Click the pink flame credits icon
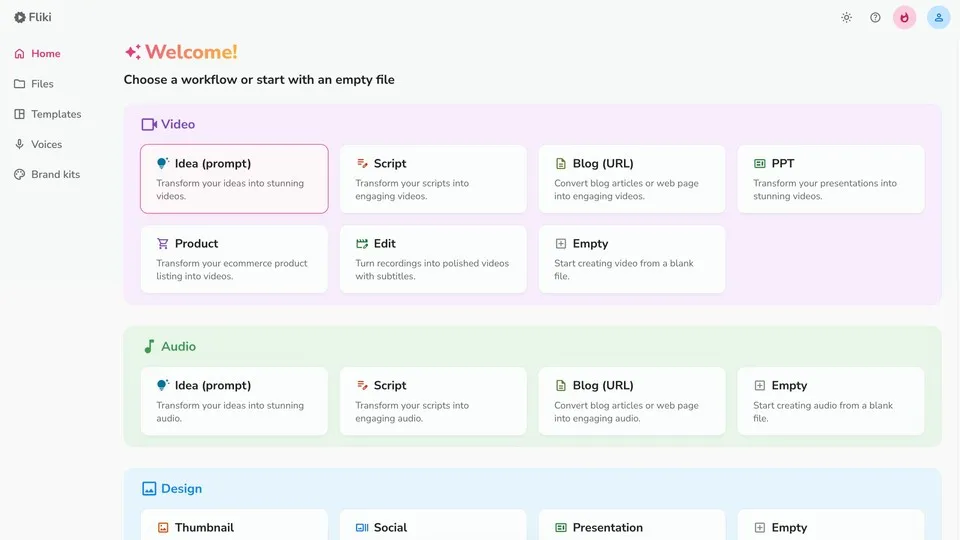960x540 pixels. (x=904, y=18)
